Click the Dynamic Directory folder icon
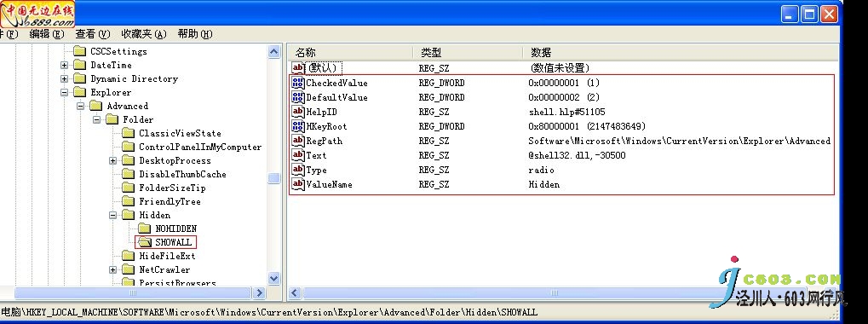 pyautogui.click(x=80, y=78)
